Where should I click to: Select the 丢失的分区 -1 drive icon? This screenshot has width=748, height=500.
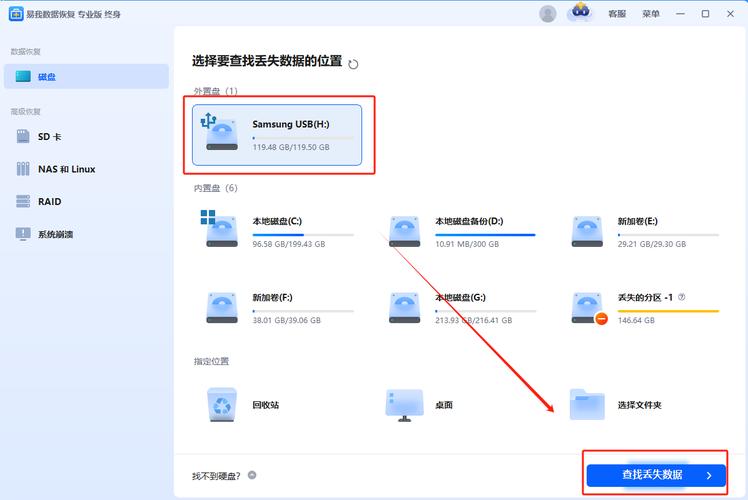(589, 309)
